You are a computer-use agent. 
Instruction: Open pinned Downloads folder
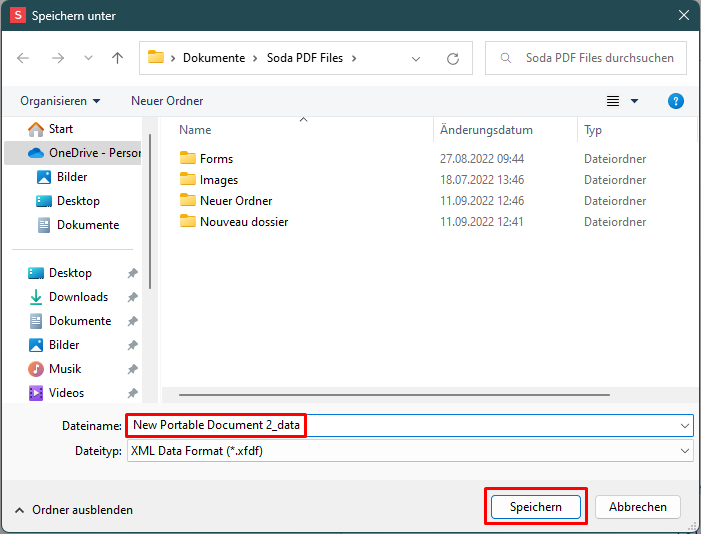pos(78,297)
